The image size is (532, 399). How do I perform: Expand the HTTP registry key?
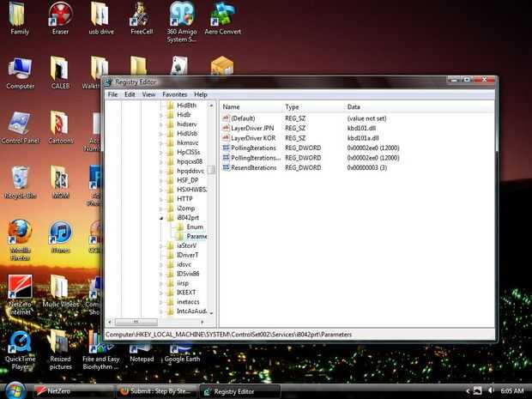(161, 199)
